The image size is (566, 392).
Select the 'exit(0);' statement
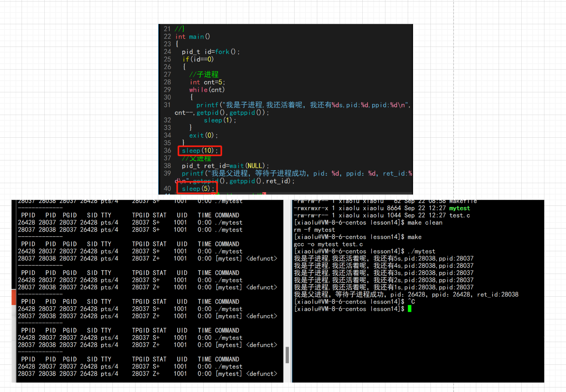(204, 135)
